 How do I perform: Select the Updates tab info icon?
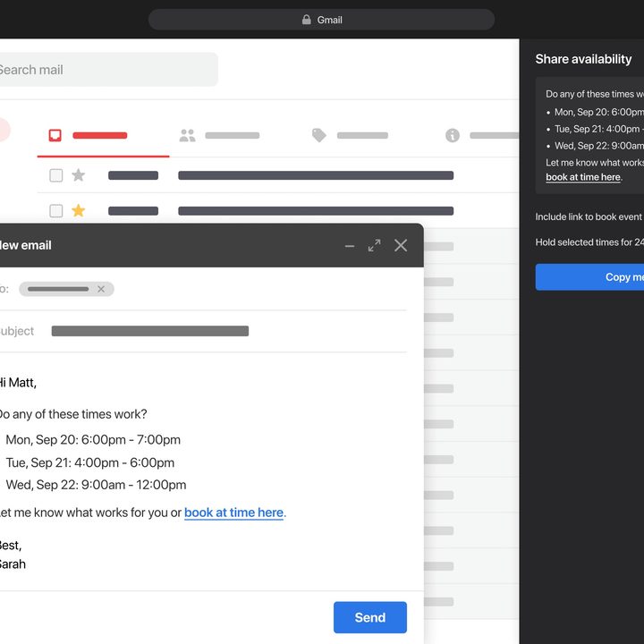point(453,135)
